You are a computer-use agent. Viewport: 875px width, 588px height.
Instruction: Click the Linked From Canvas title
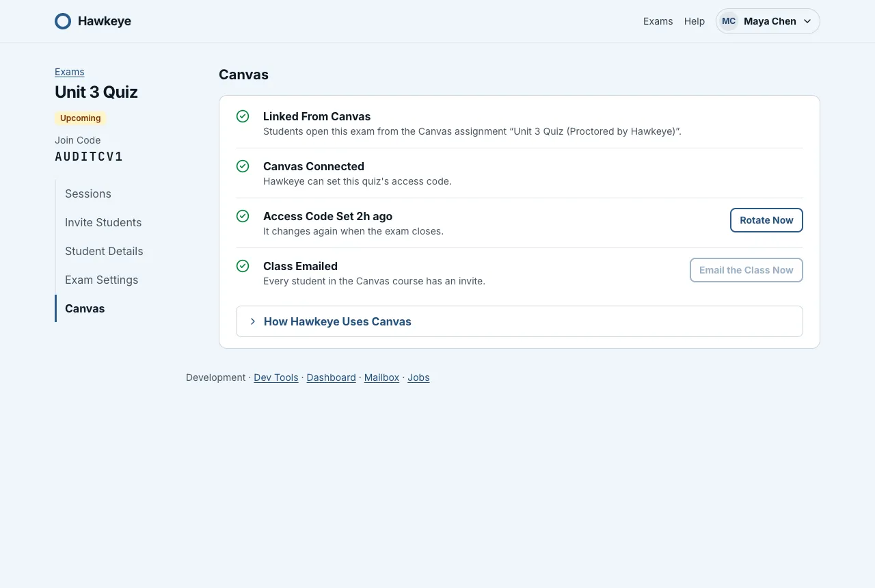pyautogui.click(x=317, y=116)
